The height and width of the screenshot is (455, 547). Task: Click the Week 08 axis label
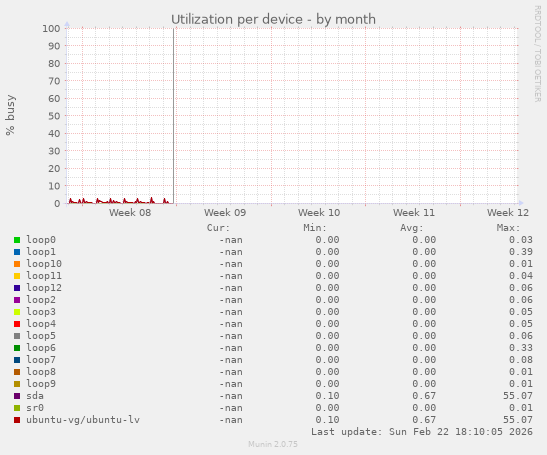(130, 212)
